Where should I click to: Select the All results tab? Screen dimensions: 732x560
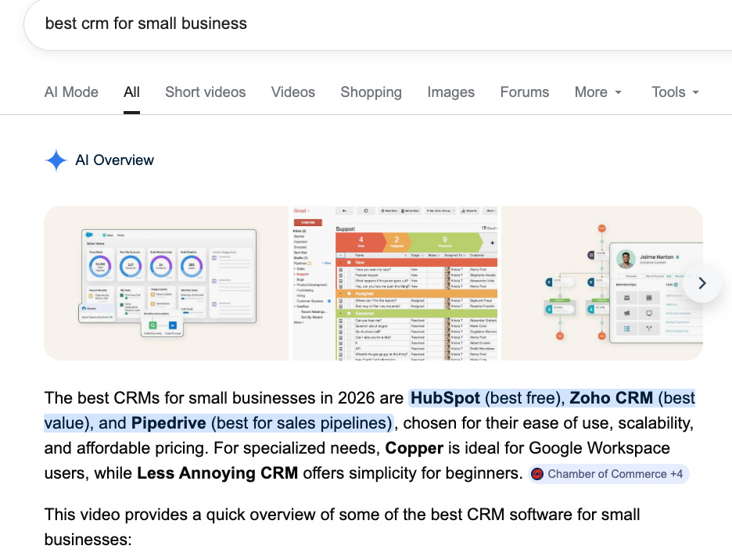click(x=131, y=92)
